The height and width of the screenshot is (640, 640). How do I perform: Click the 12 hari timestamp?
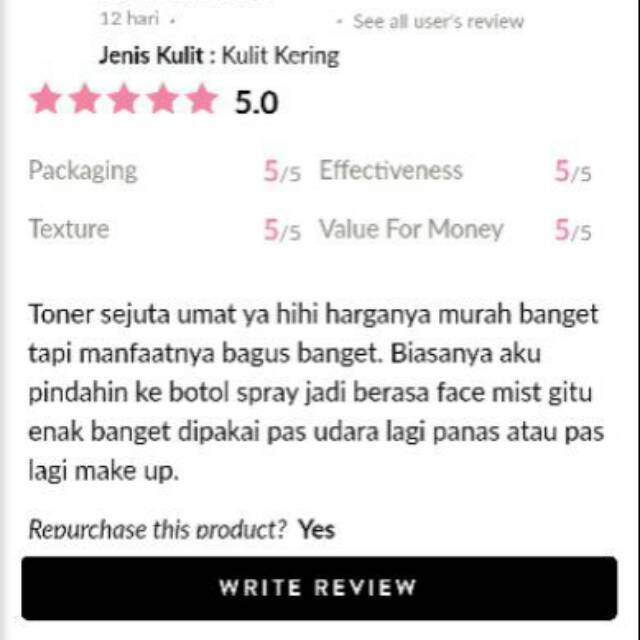tap(129, 19)
